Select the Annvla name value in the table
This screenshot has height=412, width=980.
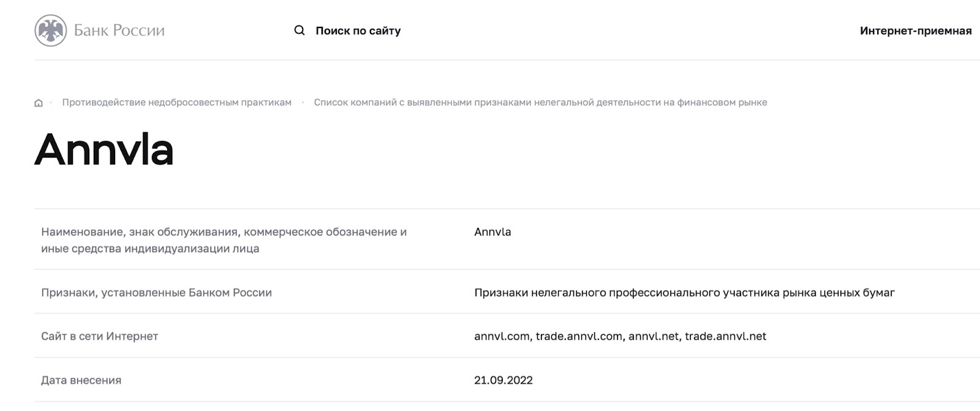(x=492, y=232)
